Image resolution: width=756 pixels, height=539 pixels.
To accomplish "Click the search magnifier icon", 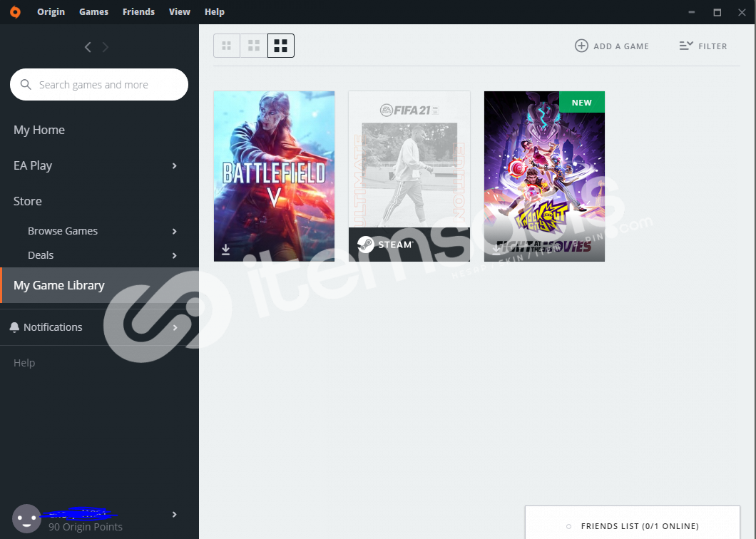I will click(26, 85).
